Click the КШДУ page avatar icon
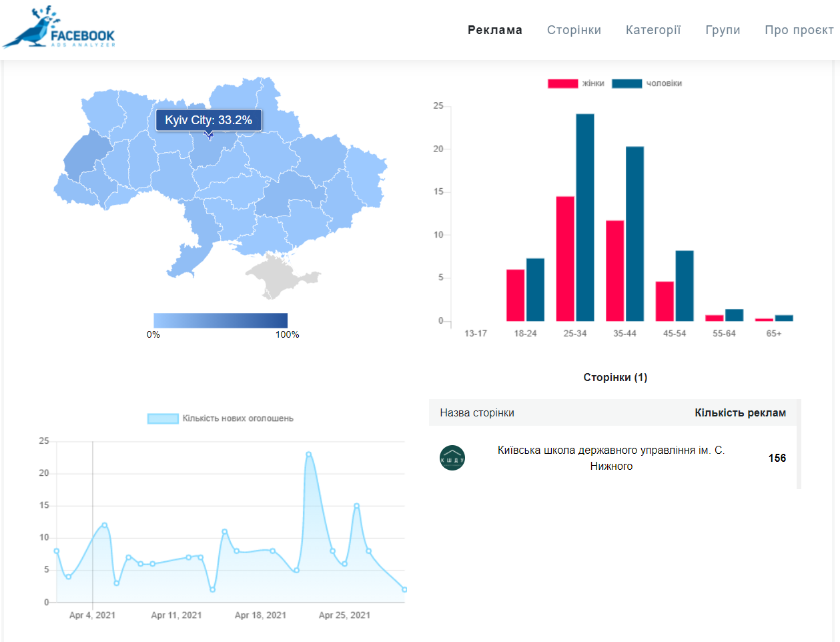 tap(452, 458)
